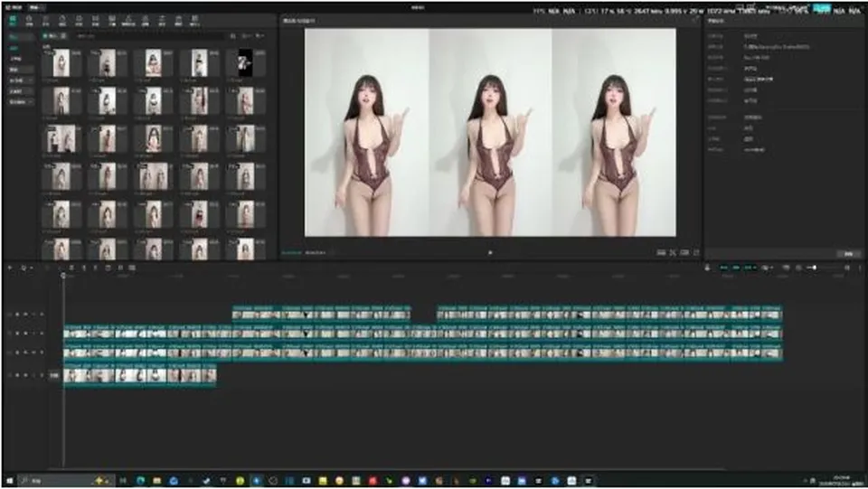Toggle auto snap in timeline toolbar
Image resolution: width=868 pixels, height=489 pixels.
pos(736,268)
